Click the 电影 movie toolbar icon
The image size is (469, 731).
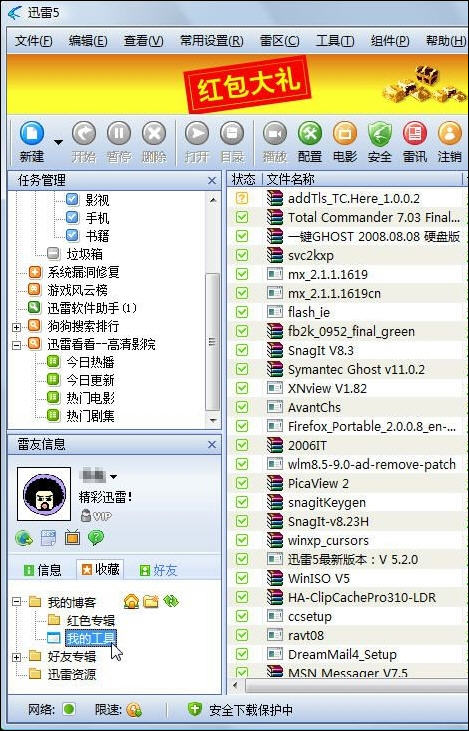[345, 134]
